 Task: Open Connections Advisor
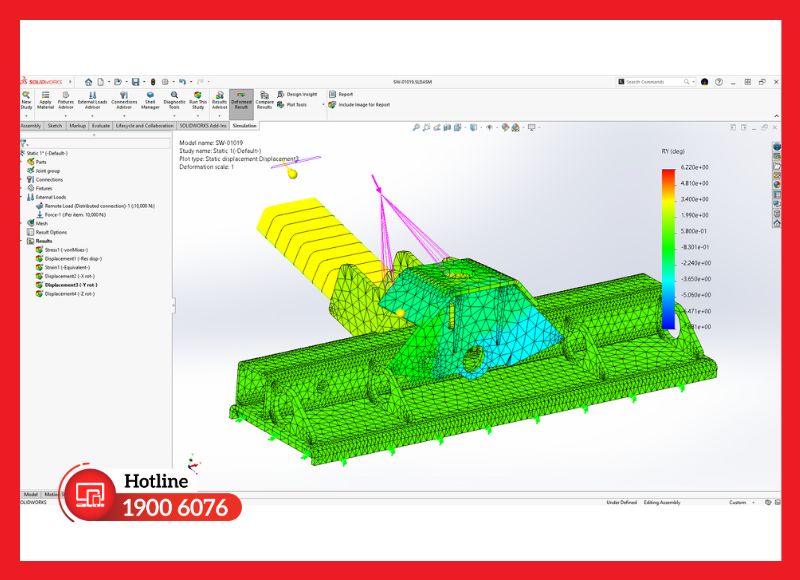point(124,100)
